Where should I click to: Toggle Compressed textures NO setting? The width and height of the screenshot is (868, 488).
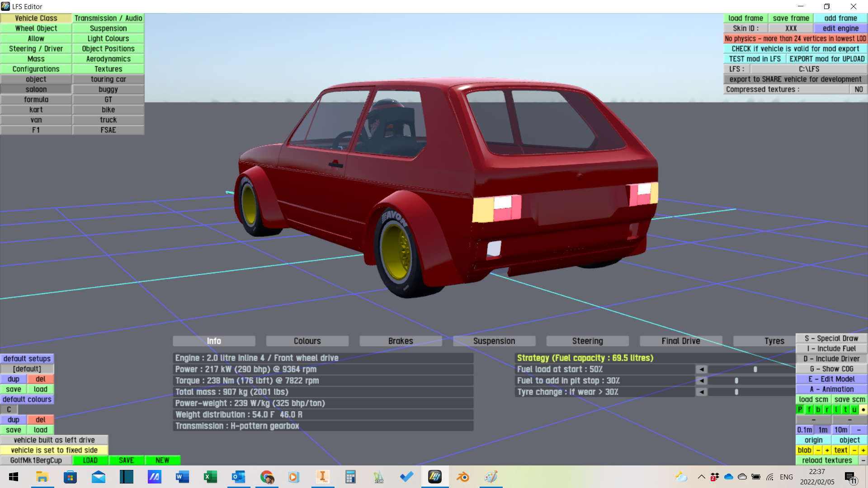(x=858, y=89)
